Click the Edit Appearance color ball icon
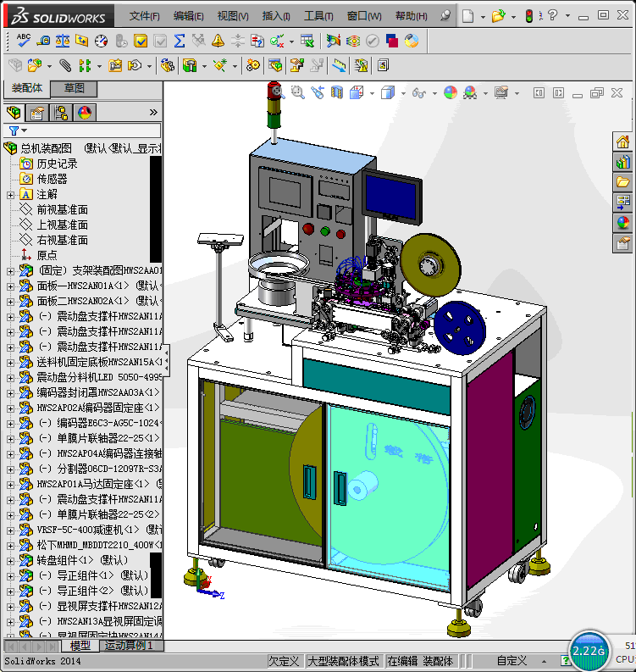 [451, 92]
